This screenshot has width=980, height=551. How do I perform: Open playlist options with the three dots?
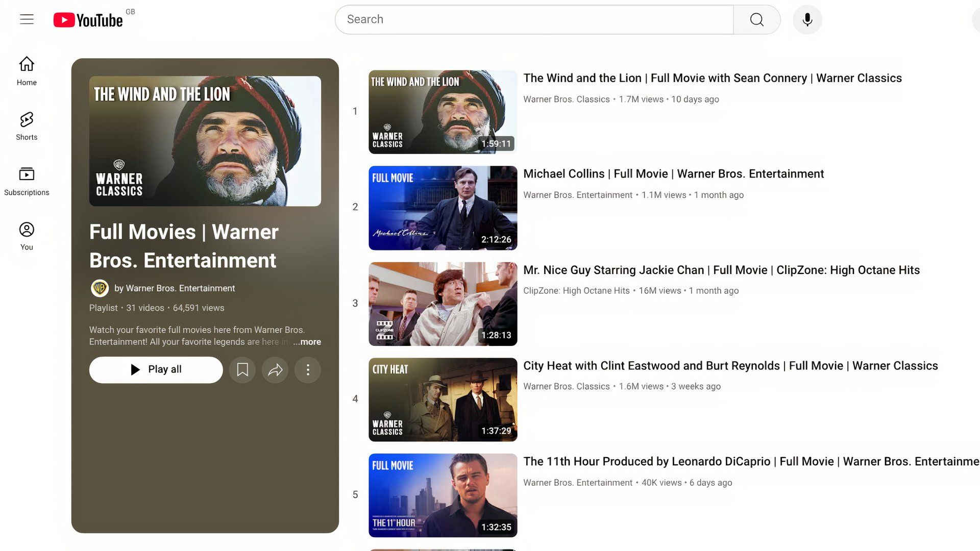coord(308,369)
